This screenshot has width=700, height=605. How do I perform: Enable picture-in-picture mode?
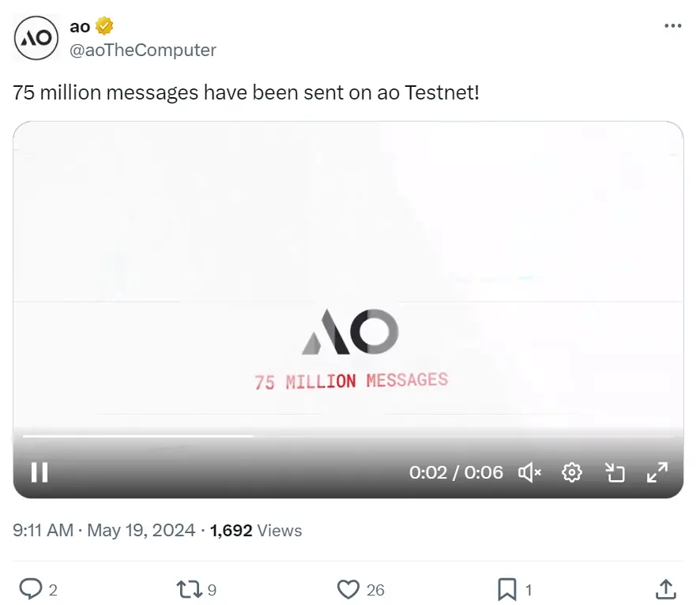(615, 472)
